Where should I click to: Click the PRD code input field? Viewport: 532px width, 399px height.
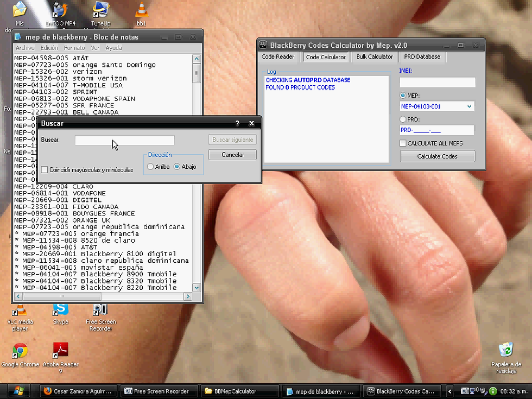[437, 130]
